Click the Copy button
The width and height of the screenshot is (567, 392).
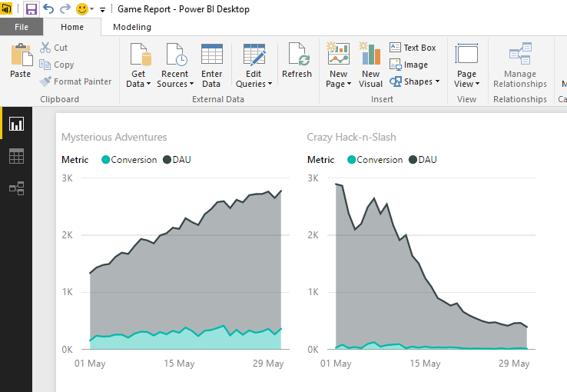pos(57,65)
